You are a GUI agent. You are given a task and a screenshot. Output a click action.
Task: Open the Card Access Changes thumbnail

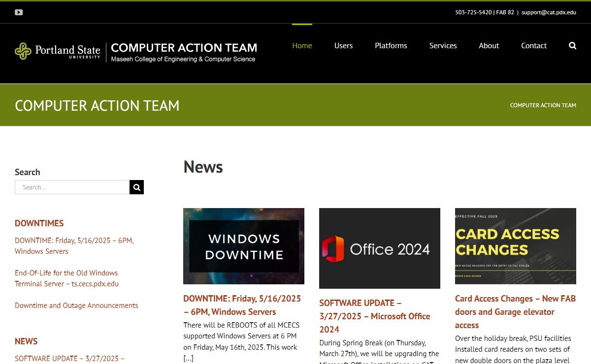(x=516, y=246)
